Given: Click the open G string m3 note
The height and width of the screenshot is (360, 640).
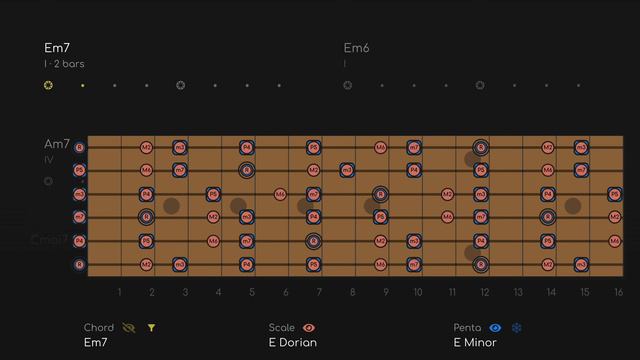Looking at the screenshot, I should (x=80, y=194).
